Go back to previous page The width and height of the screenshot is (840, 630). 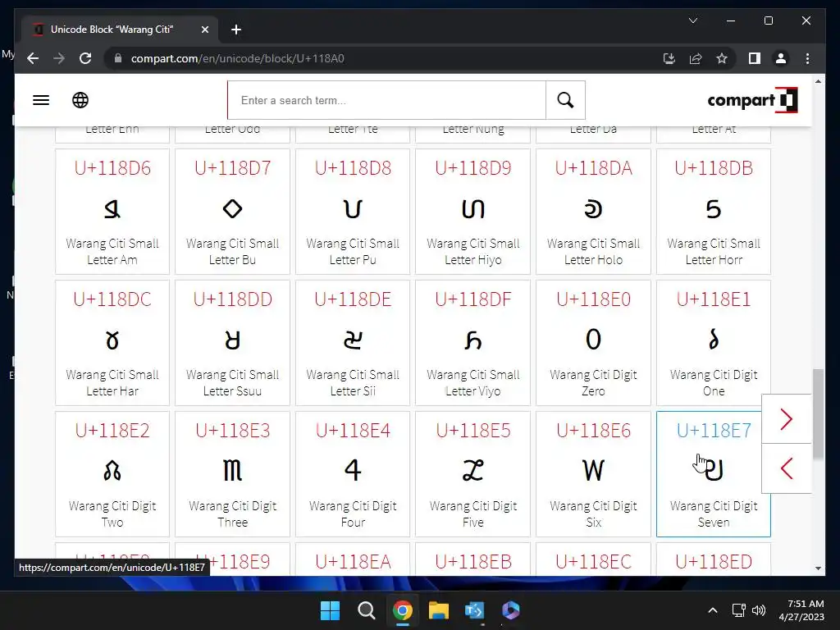coord(33,58)
